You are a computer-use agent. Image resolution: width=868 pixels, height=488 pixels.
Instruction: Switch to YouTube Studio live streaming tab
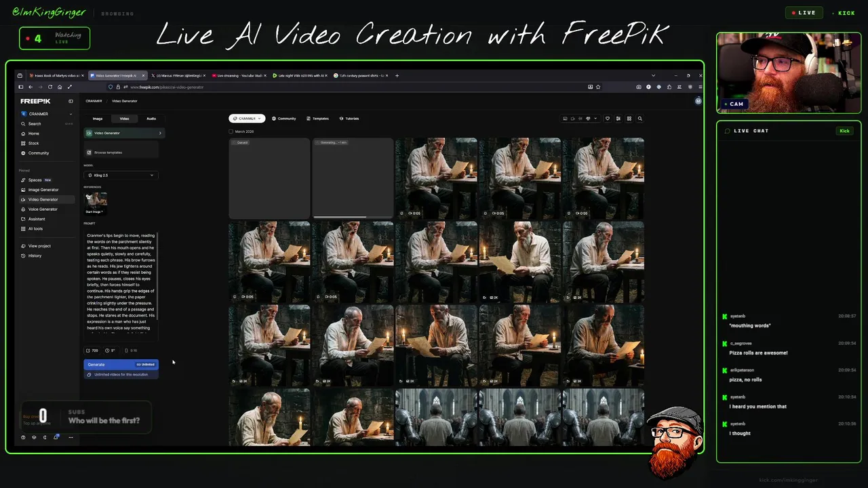pyautogui.click(x=239, y=75)
